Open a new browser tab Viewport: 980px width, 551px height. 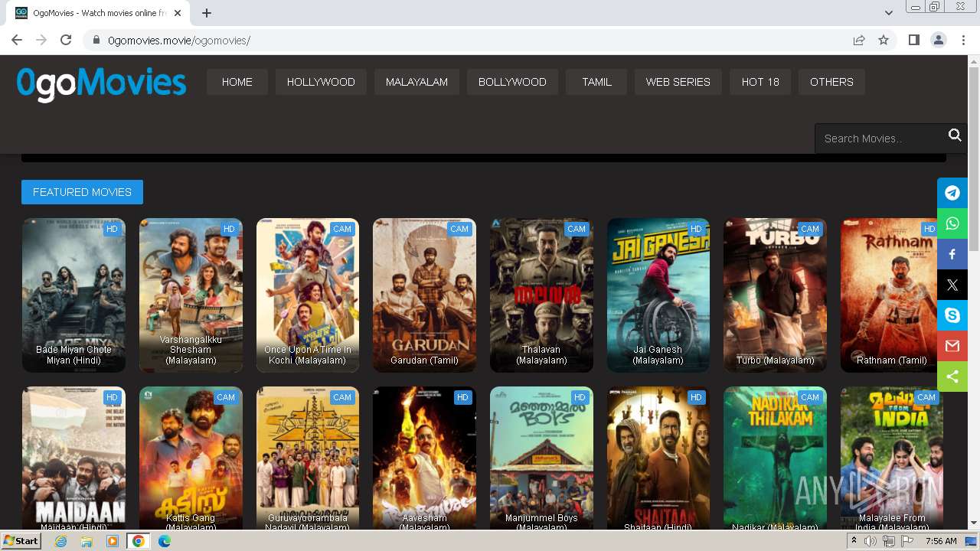tap(207, 13)
